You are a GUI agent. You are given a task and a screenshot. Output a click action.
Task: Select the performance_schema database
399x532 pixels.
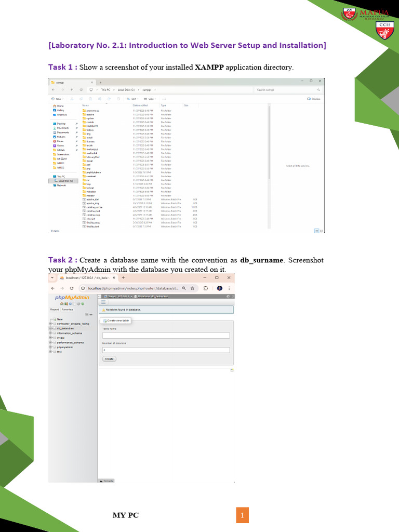(x=70, y=343)
